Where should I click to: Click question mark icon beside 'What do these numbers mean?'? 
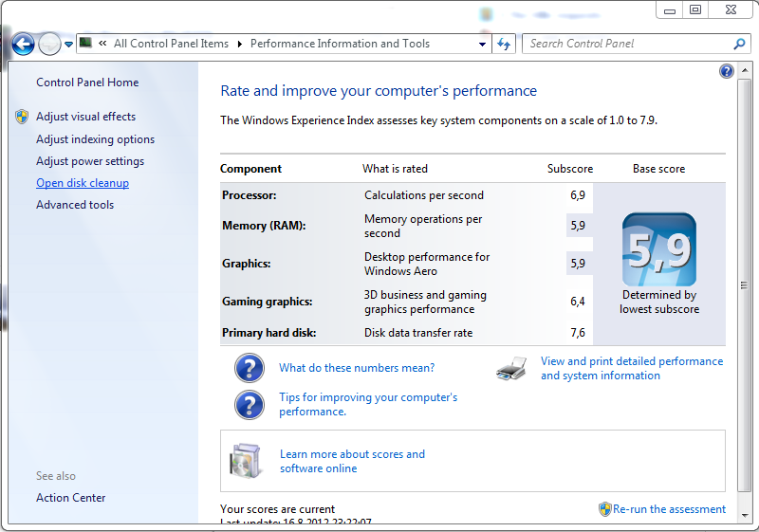pos(249,368)
